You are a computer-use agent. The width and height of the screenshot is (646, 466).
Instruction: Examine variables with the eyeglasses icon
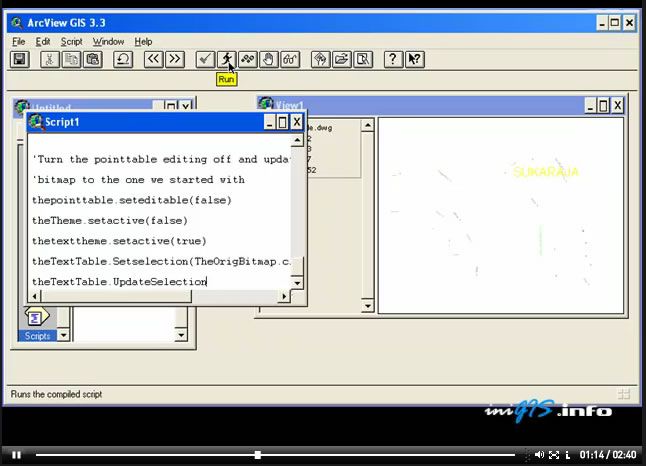(x=290, y=60)
